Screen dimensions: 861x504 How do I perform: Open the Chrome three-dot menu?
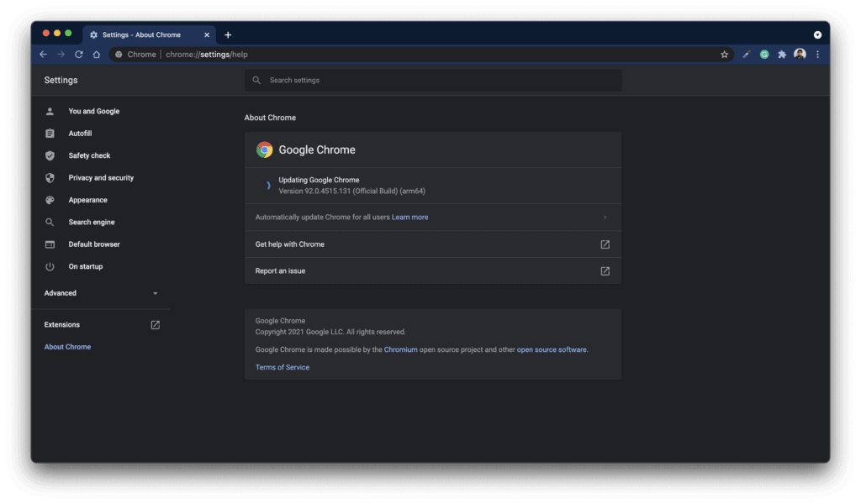tap(817, 55)
